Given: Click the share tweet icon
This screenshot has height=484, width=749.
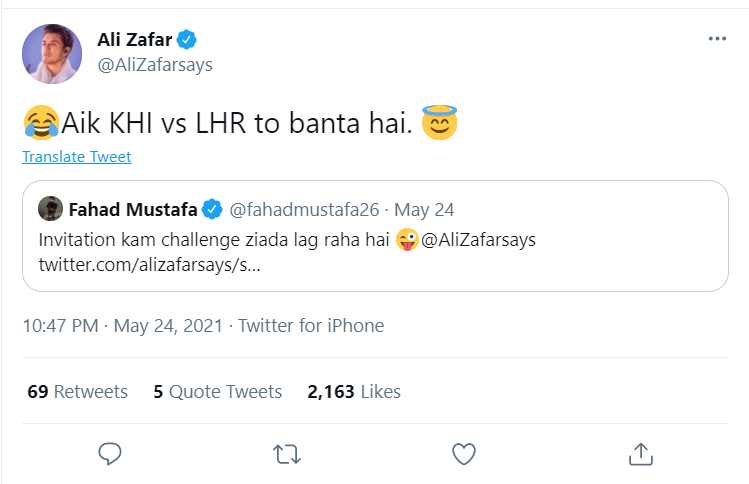Looking at the screenshot, I should pyautogui.click(x=640, y=454).
